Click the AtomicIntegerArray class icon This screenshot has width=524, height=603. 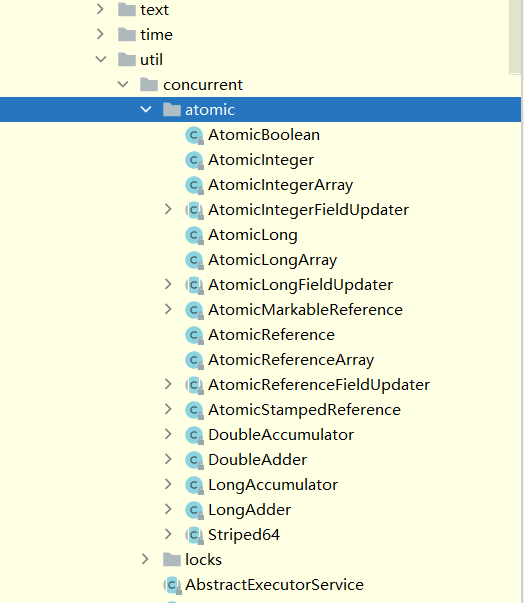coord(194,185)
